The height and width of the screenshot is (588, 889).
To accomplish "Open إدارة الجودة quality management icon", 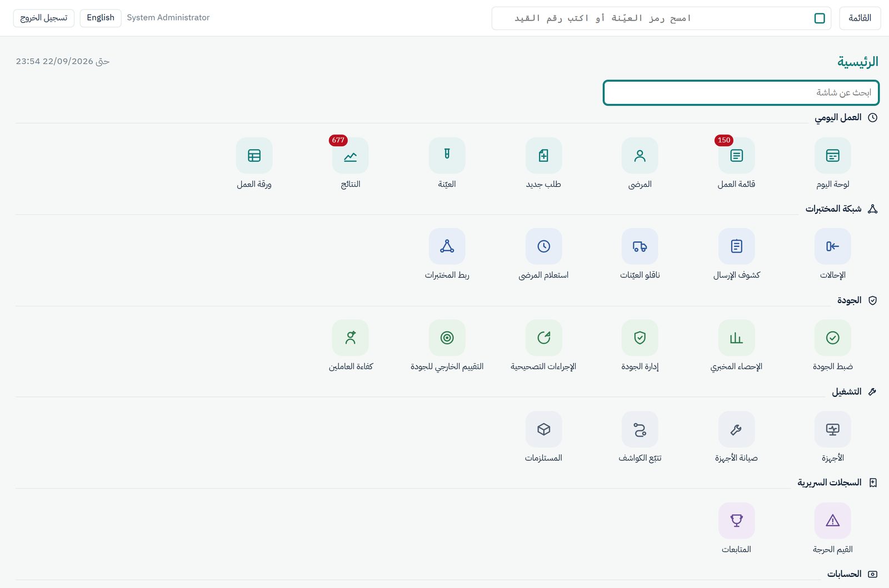I will click(x=640, y=337).
